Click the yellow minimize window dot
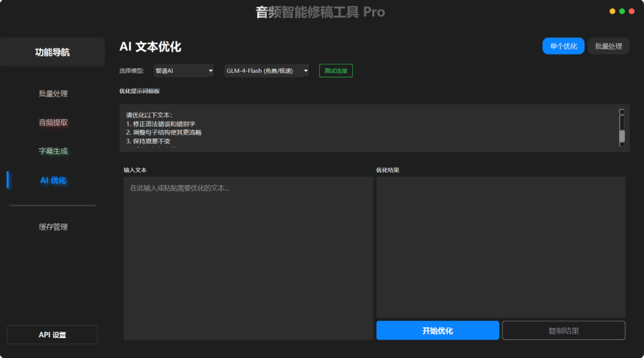 pos(612,11)
